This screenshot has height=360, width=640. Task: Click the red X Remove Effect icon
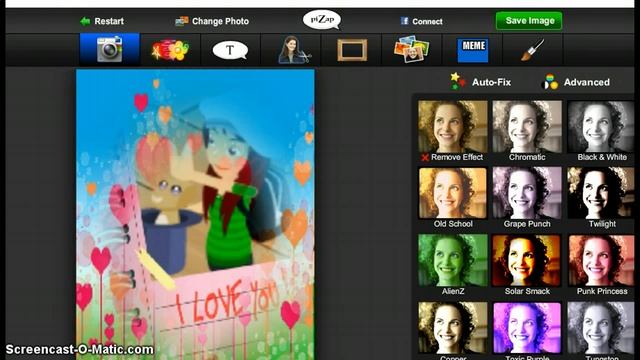425,157
